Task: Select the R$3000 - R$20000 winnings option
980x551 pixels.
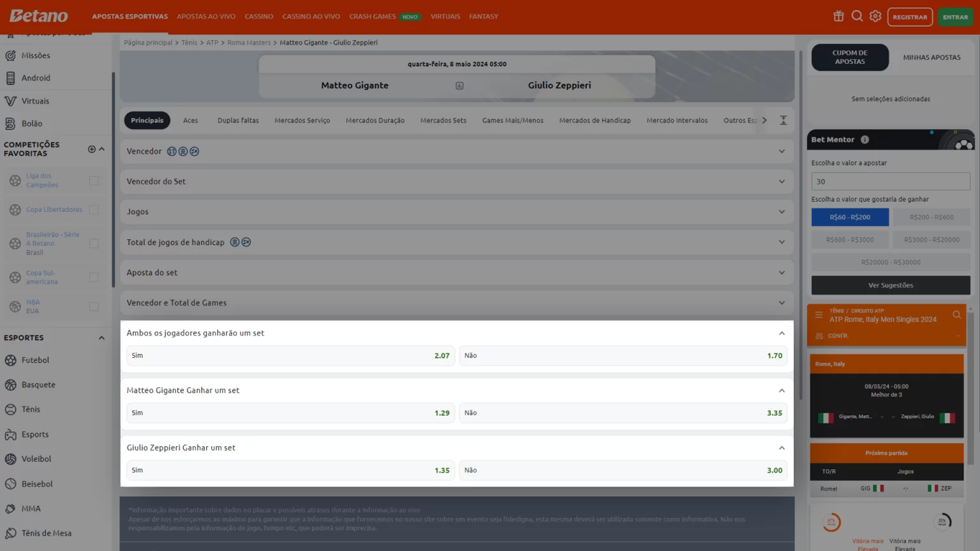Action: point(932,240)
